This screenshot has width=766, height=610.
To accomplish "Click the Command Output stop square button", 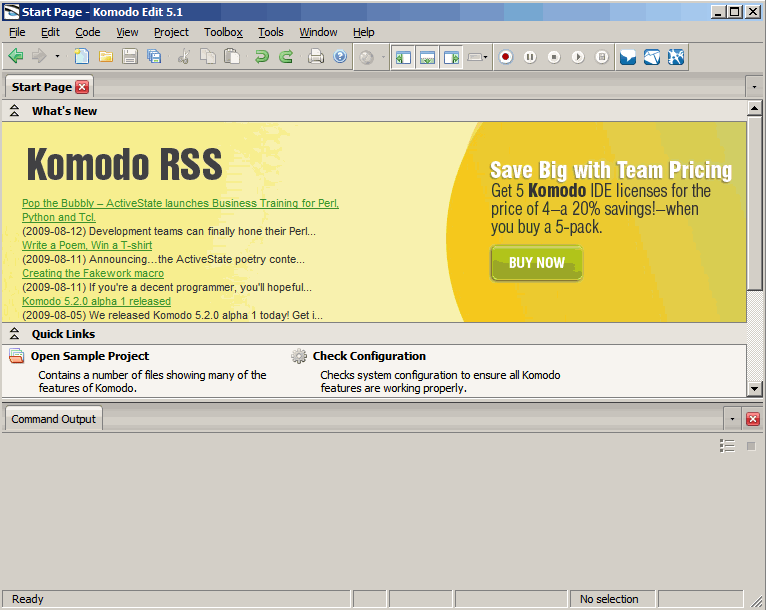I will coord(751,446).
